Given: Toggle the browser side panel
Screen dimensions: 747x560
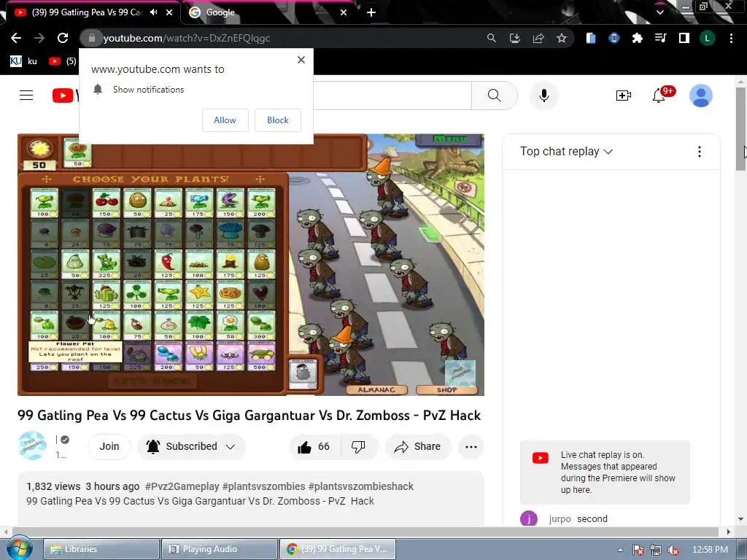Looking at the screenshot, I should (684, 38).
